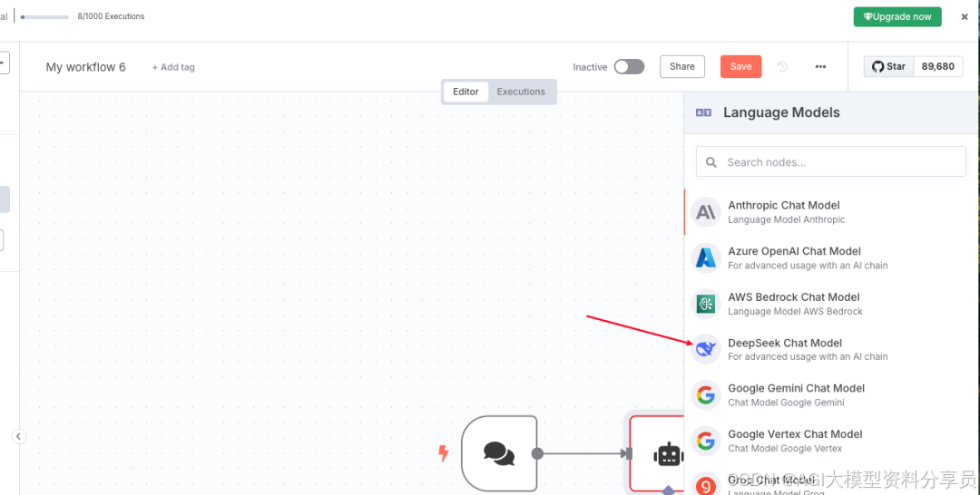
Task: Click the My workflow 6 title
Action: (x=85, y=67)
